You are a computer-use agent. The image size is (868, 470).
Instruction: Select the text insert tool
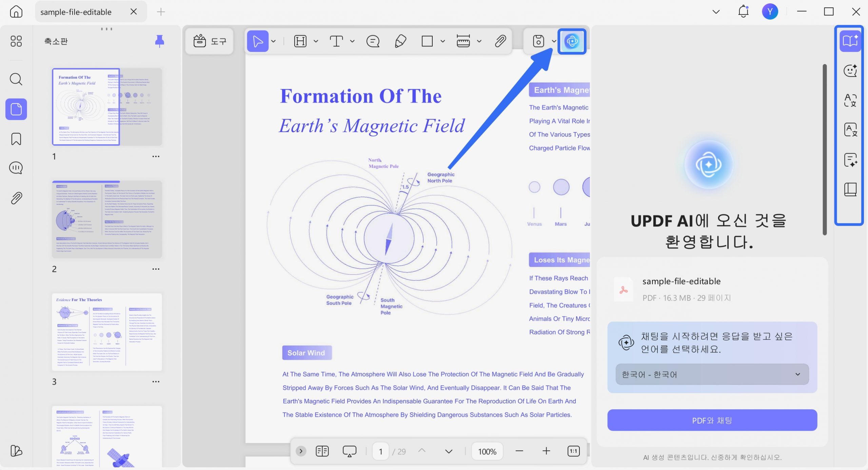point(336,41)
